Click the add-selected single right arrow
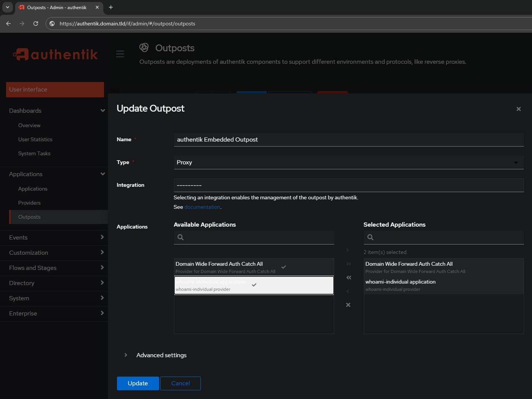532x399 pixels. click(347, 250)
